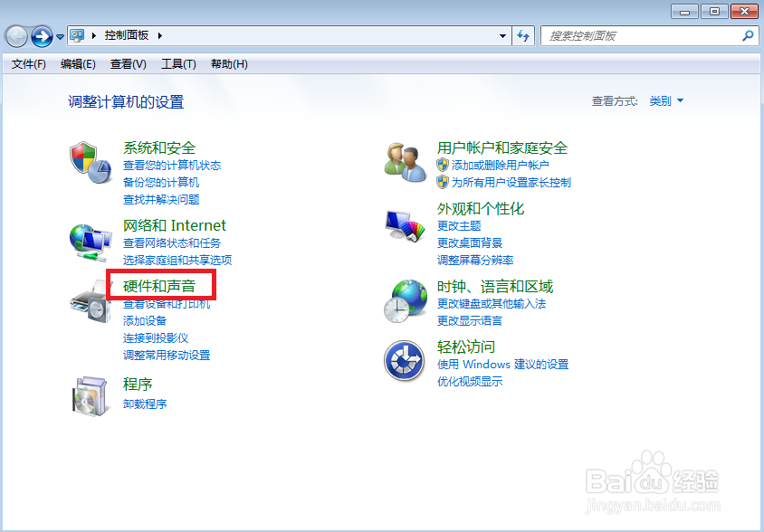The width and height of the screenshot is (764, 532).
Task: Click the 网络和 Internet monitor icon
Action: point(91,242)
